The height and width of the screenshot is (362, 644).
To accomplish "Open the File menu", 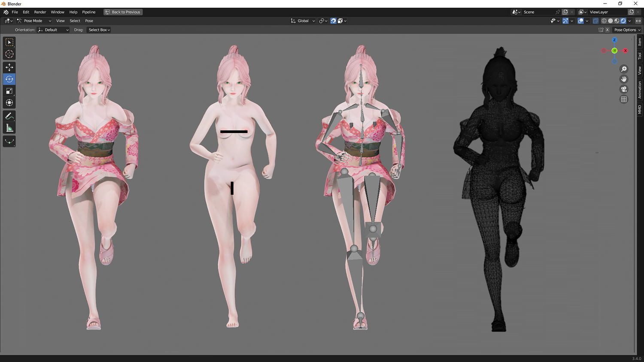I will point(15,12).
